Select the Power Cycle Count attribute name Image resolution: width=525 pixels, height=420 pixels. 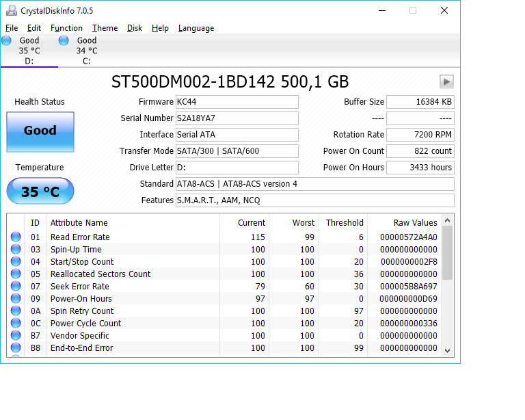(85, 323)
